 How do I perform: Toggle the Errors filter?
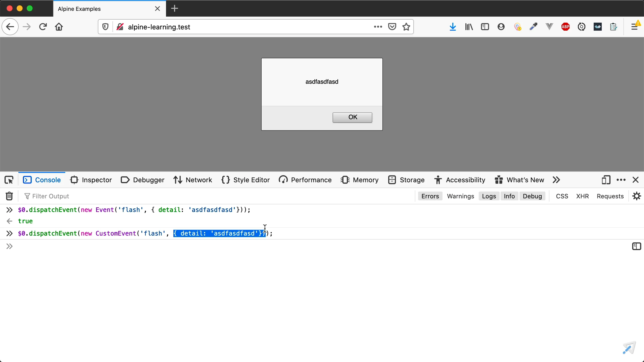(x=430, y=196)
